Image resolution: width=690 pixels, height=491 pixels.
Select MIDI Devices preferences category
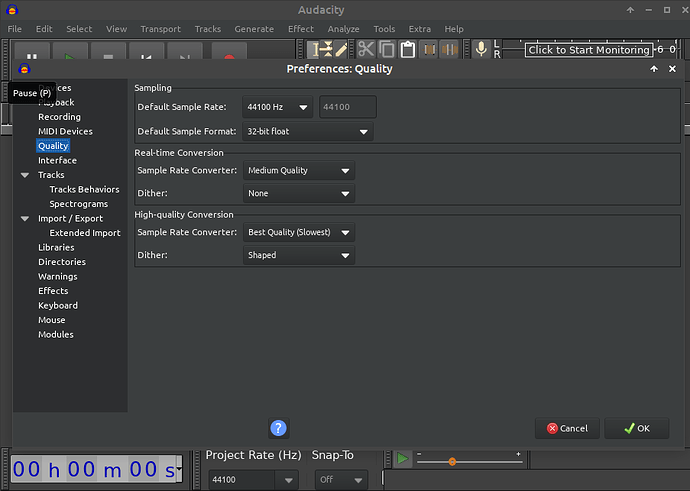pos(65,132)
